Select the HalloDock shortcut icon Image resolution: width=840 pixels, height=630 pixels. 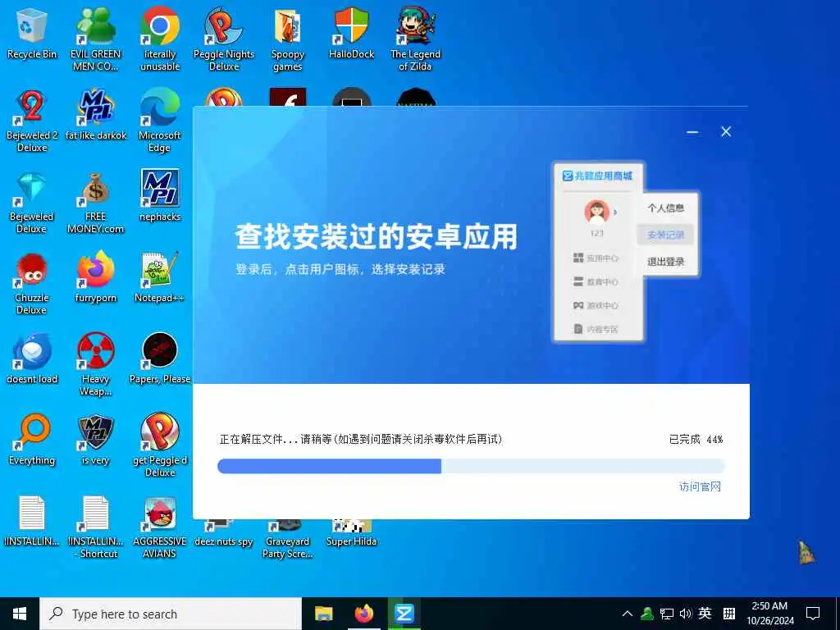point(351,33)
